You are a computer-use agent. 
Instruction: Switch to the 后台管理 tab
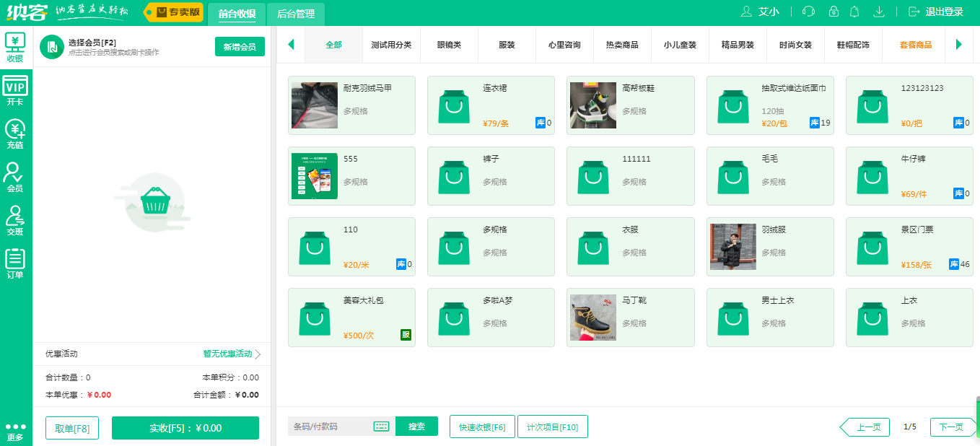[x=296, y=14]
